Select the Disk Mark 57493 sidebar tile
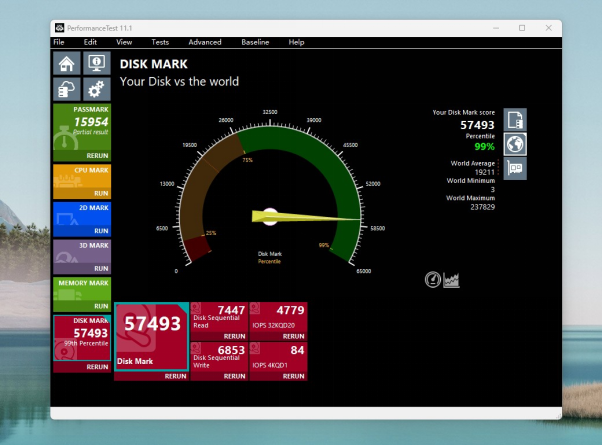 (82, 338)
